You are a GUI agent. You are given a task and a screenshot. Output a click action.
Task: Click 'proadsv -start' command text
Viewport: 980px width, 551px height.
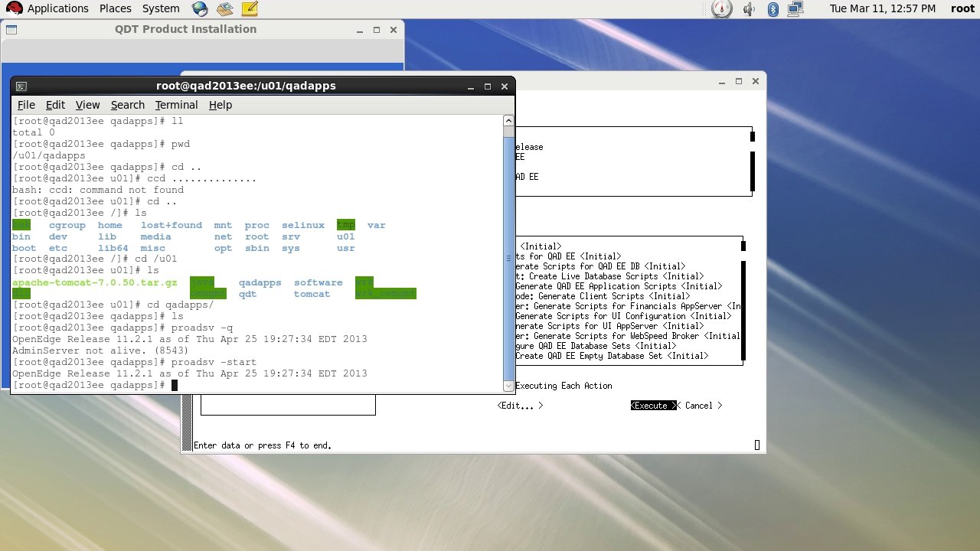coord(214,362)
